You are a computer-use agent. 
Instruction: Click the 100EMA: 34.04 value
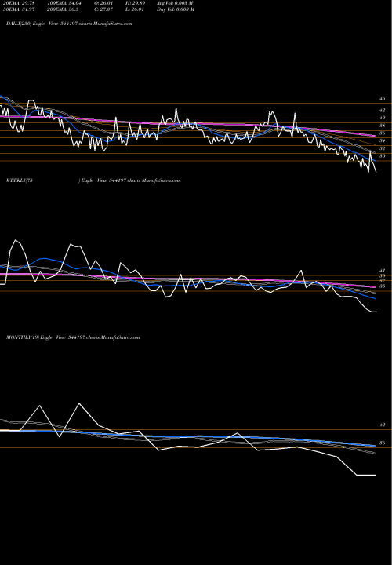tap(64, 3)
